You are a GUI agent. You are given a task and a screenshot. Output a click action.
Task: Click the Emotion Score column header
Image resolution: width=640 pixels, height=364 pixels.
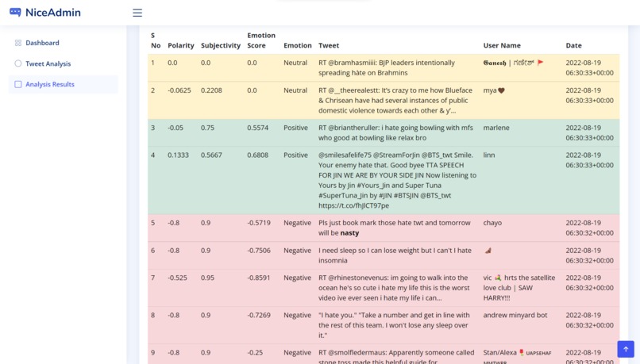pos(261,40)
